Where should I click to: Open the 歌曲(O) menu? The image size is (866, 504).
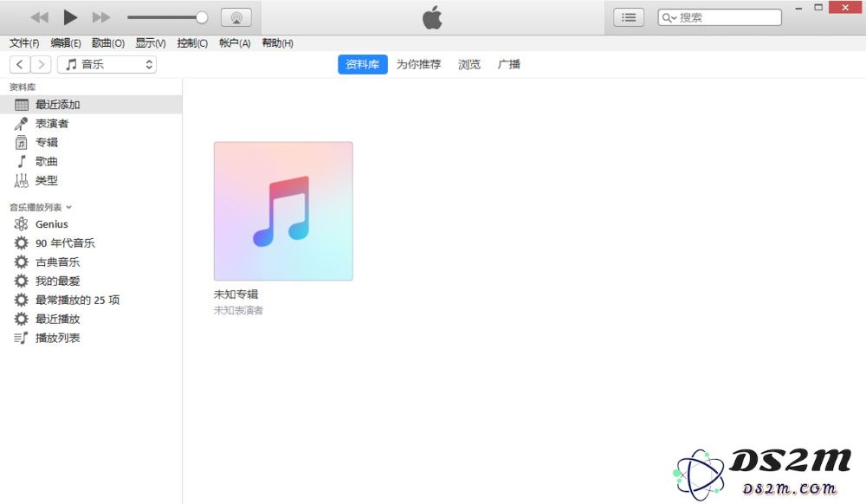point(108,43)
